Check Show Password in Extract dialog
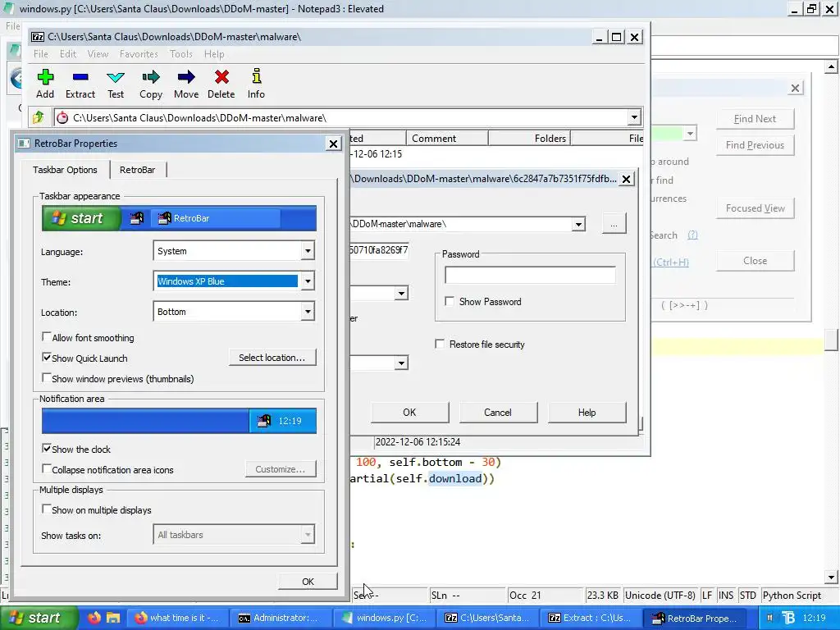The width and height of the screenshot is (840, 630). point(450,301)
